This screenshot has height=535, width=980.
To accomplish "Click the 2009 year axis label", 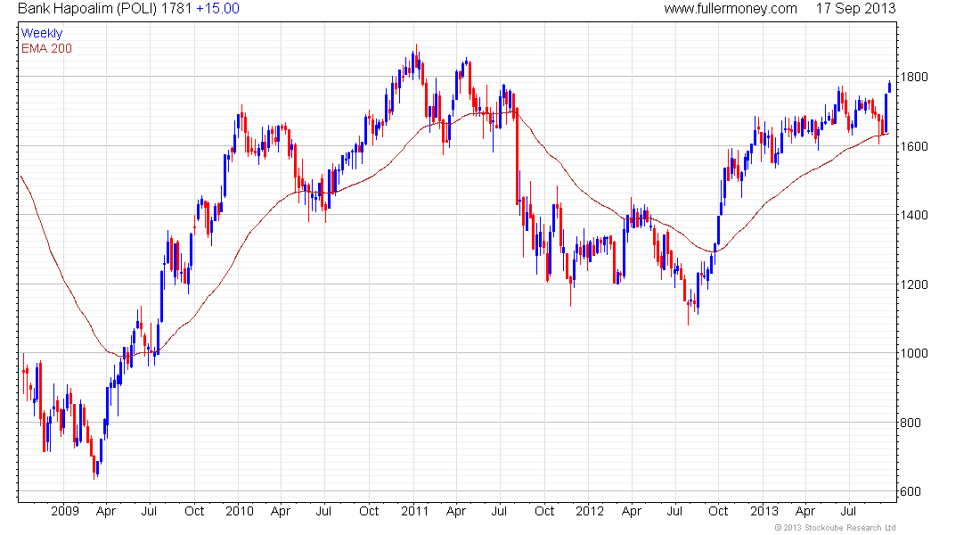I will click(65, 511).
